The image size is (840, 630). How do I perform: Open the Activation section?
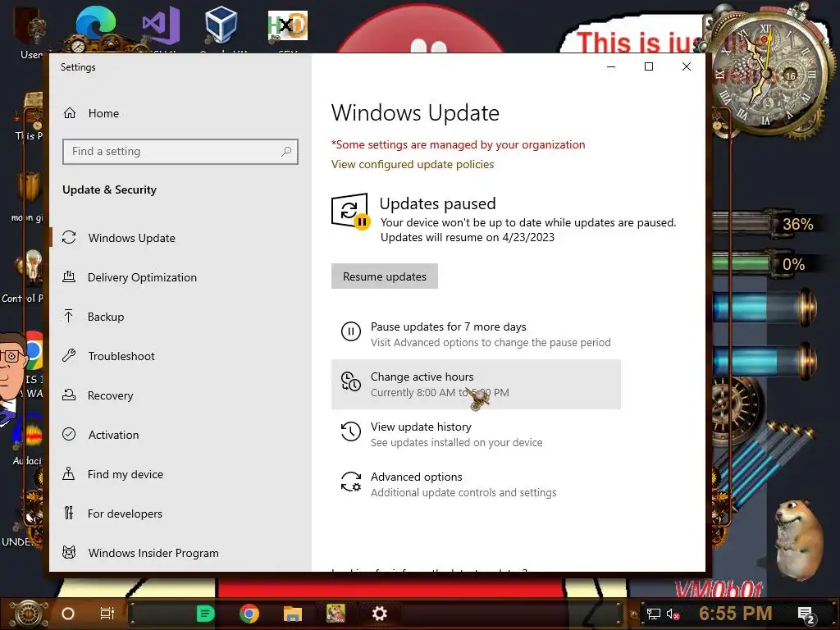pyautogui.click(x=113, y=435)
